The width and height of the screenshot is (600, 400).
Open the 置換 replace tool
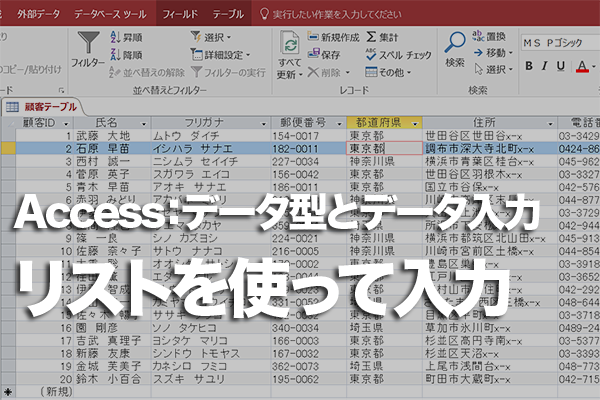click(x=489, y=36)
